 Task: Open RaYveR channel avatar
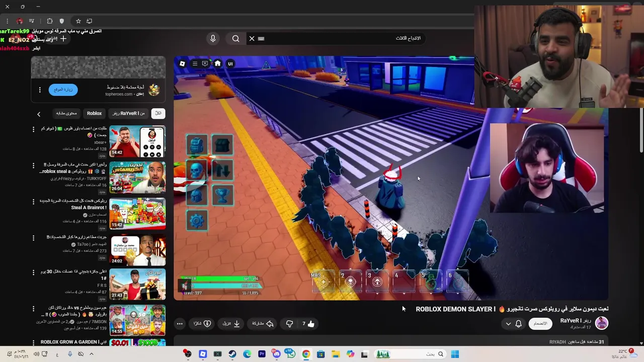click(601, 323)
